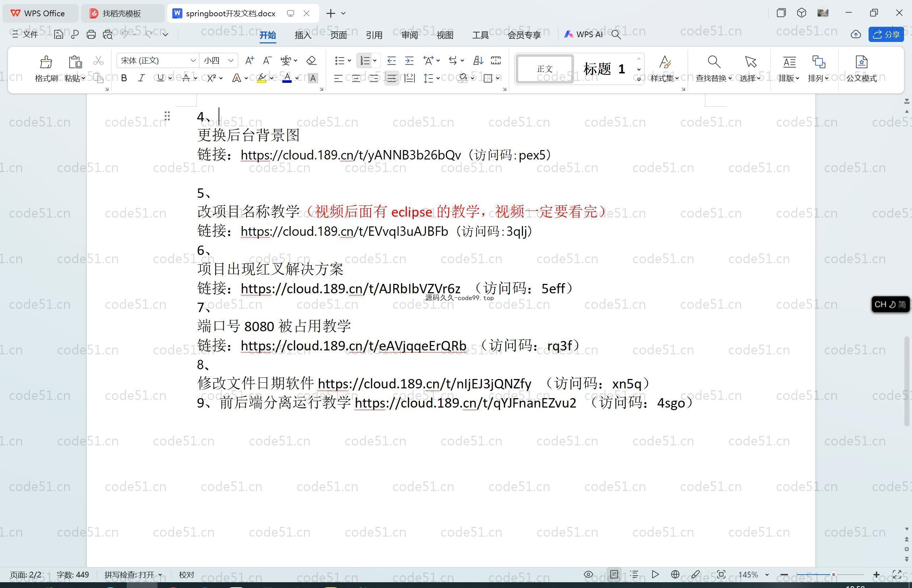Open the 页面 (Page) ribbon tab
912x588 pixels.
(338, 35)
